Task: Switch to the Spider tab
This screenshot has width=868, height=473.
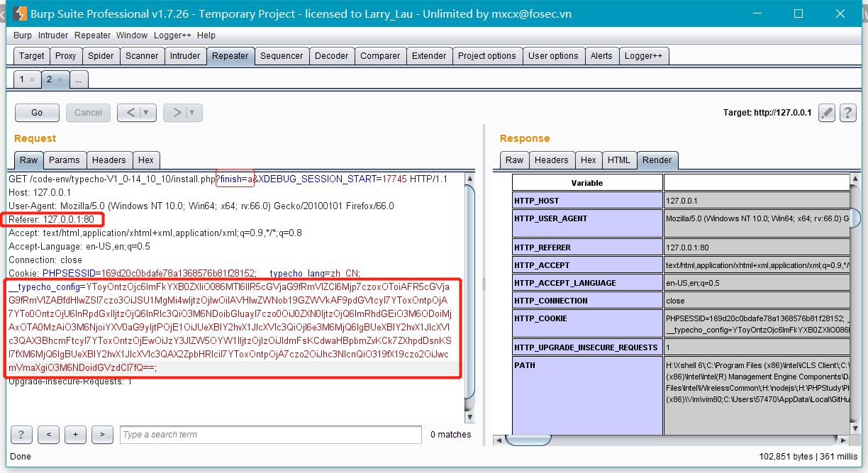Action: click(x=101, y=56)
